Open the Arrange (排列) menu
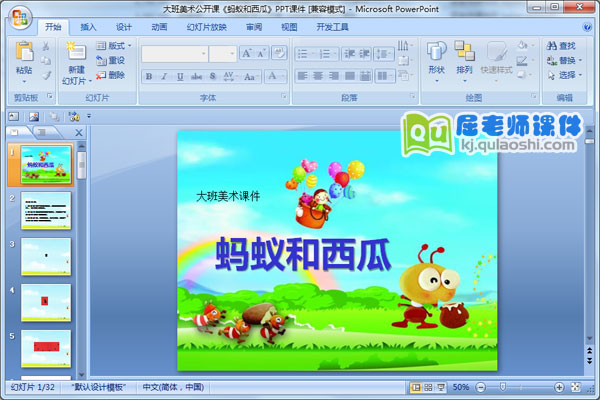600x400 pixels. click(x=464, y=61)
